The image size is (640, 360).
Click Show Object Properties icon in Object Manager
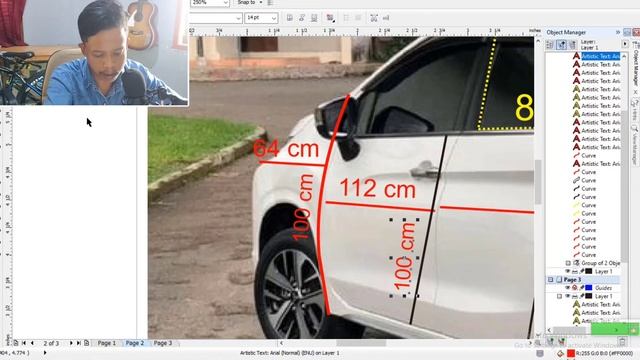550,44
